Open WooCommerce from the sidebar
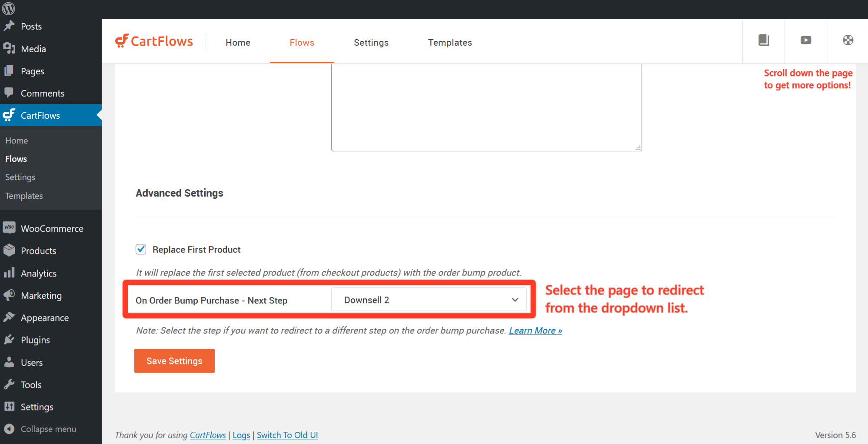Screen dimensions: 868x444 52,229
